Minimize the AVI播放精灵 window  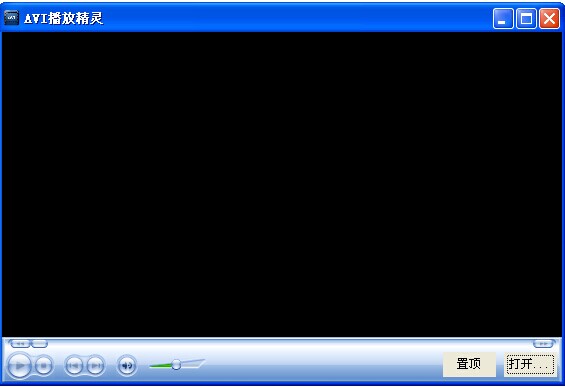click(x=503, y=18)
